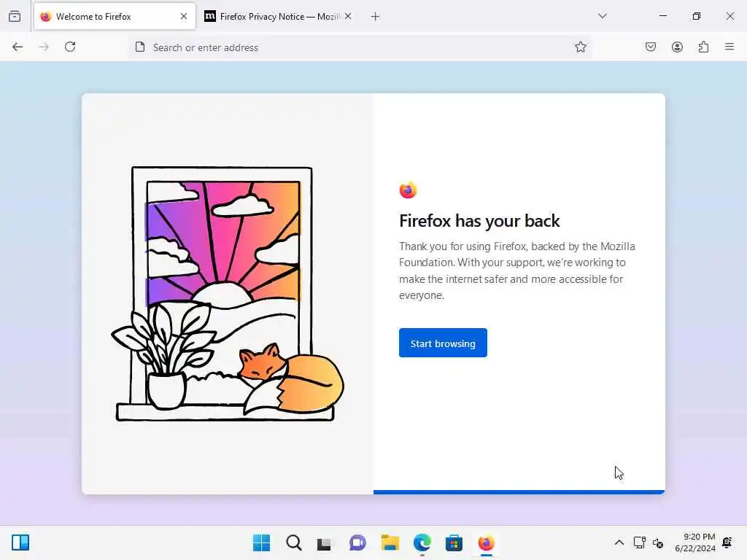Image resolution: width=747 pixels, height=560 pixels.
Task: Reload the current page
Action: pyautogui.click(x=70, y=47)
